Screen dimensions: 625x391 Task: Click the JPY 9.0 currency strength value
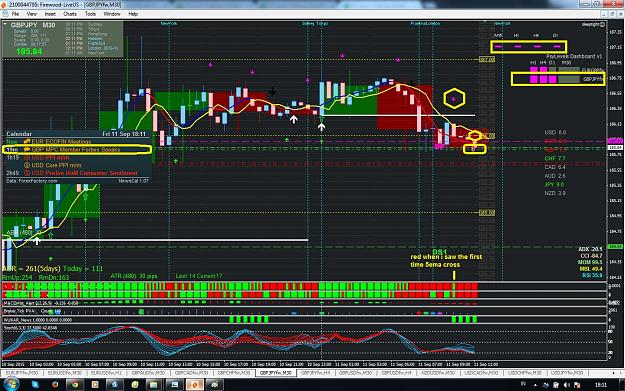pyautogui.click(x=555, y=185)
